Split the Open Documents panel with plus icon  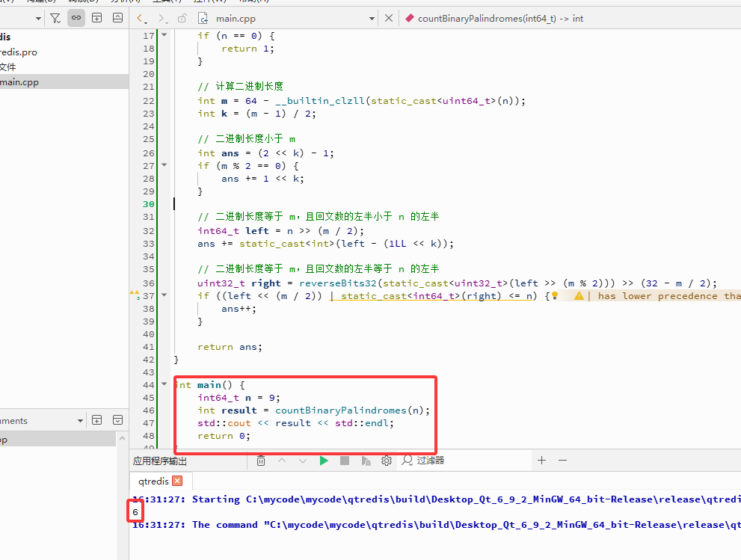pos(97,420)
